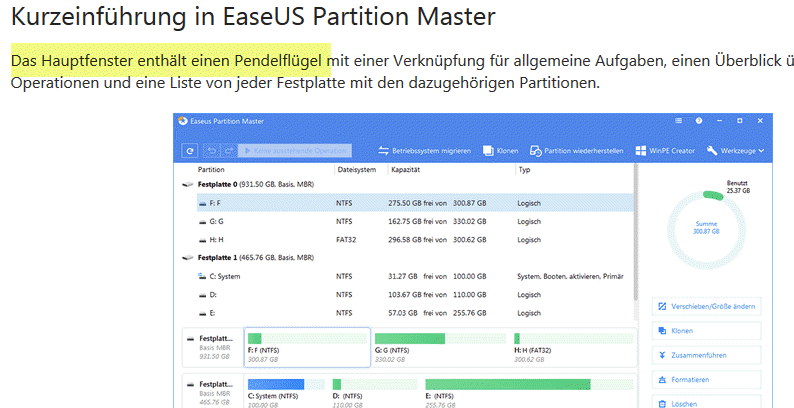Select G: G (NTFS) block in disk map

tap(440, 348)
